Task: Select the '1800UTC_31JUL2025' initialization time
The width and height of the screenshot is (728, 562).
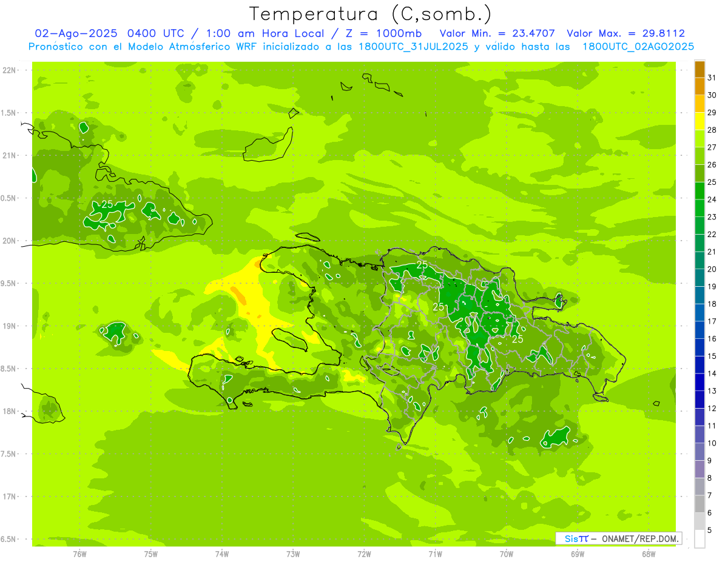Action: [413, 47]
